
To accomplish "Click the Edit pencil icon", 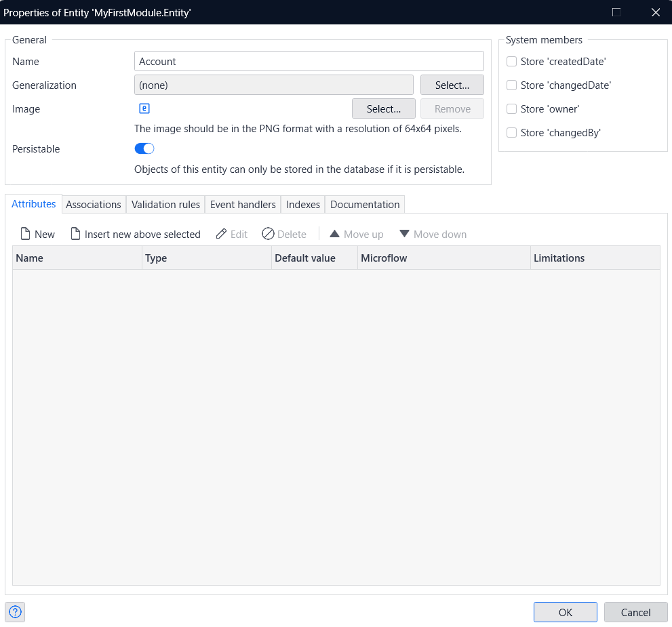I will tap(221, 234).
